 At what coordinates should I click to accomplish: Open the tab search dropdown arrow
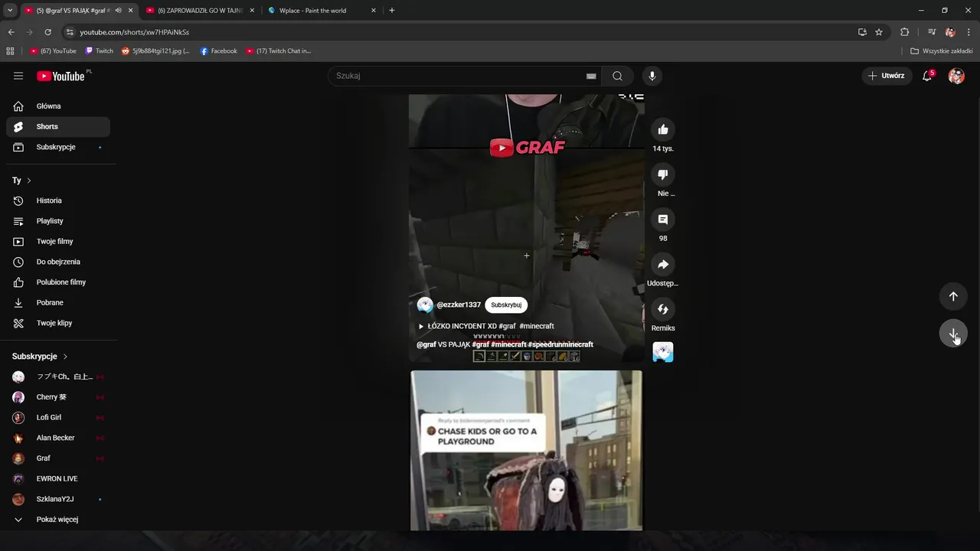(10, 11)
